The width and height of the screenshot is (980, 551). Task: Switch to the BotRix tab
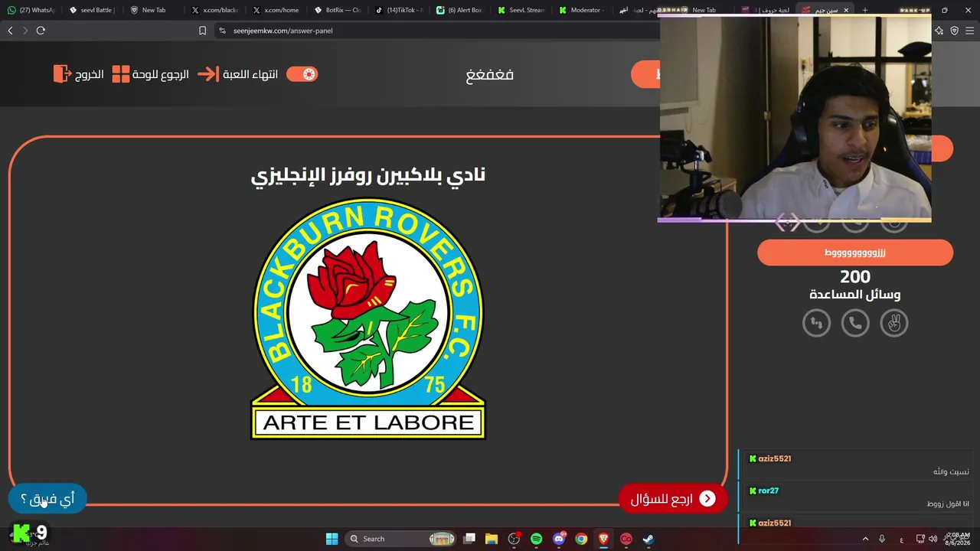coord(338,10)
